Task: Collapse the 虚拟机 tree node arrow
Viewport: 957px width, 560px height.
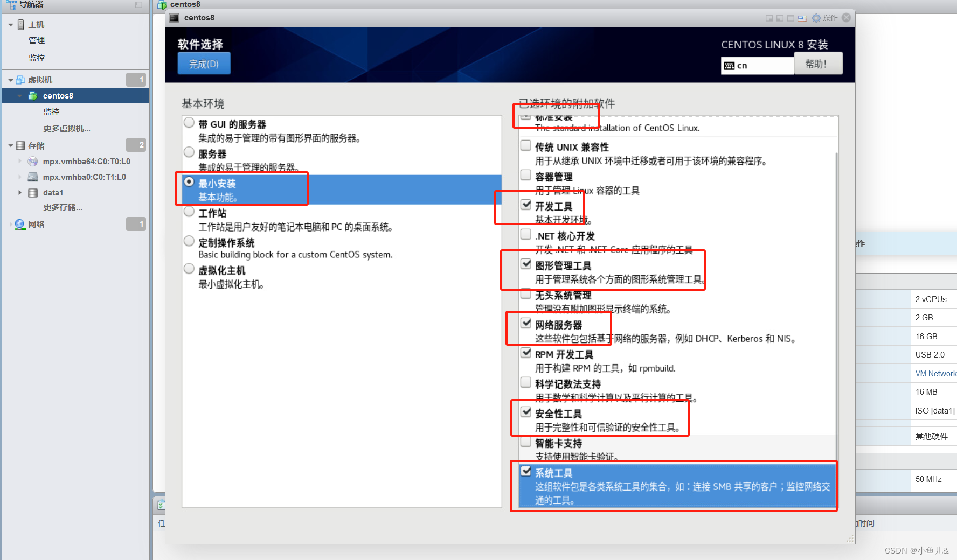Action: click(x=11, y=80)
